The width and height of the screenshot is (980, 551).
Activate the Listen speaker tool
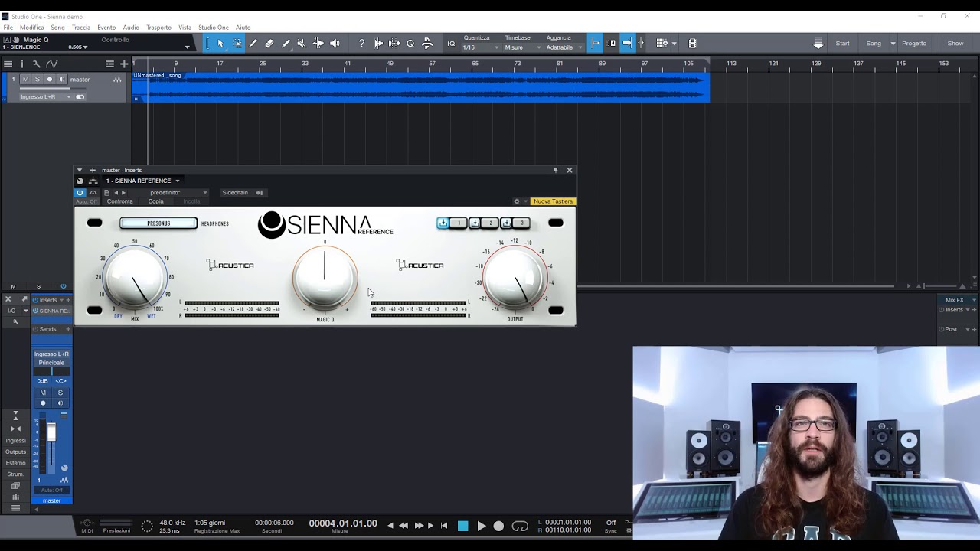335,44
